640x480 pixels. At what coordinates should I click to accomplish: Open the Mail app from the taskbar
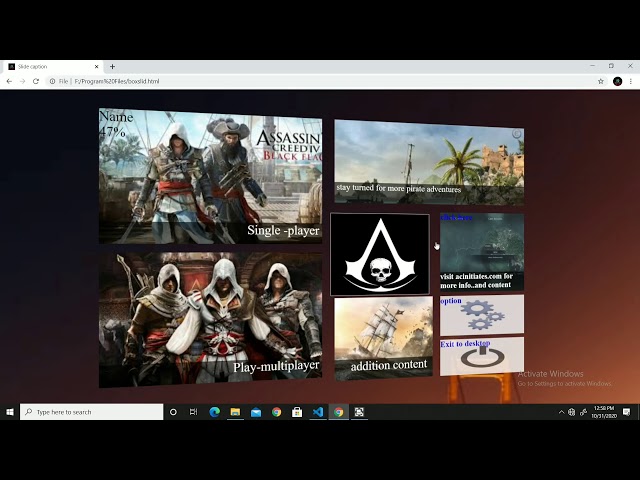coord(256,412)
